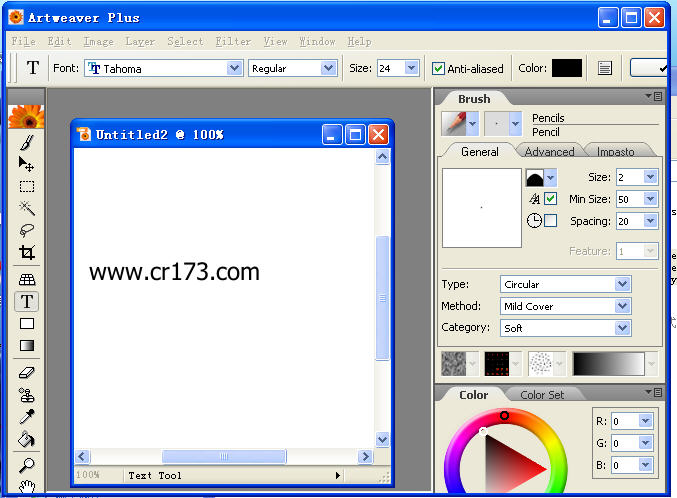Toggle the Anti-aliased checkbox

(x=438, y=68)
